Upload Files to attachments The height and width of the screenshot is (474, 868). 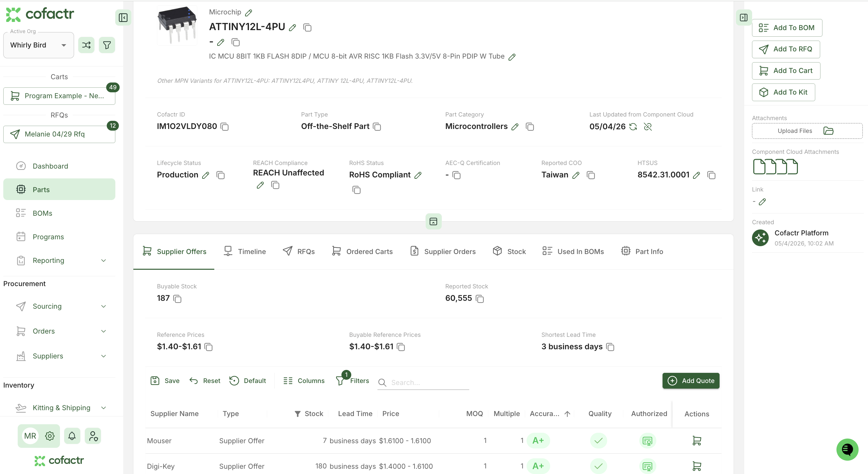point(807,131)
